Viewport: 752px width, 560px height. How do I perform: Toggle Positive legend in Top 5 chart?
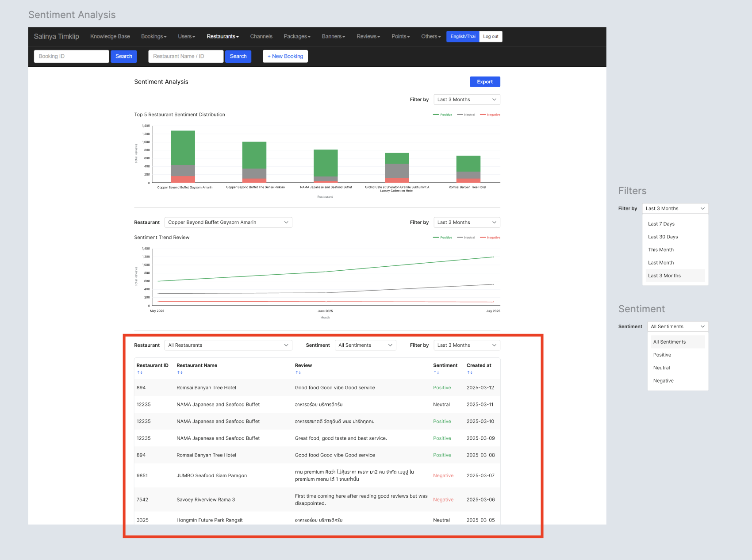tap(443, 115)
